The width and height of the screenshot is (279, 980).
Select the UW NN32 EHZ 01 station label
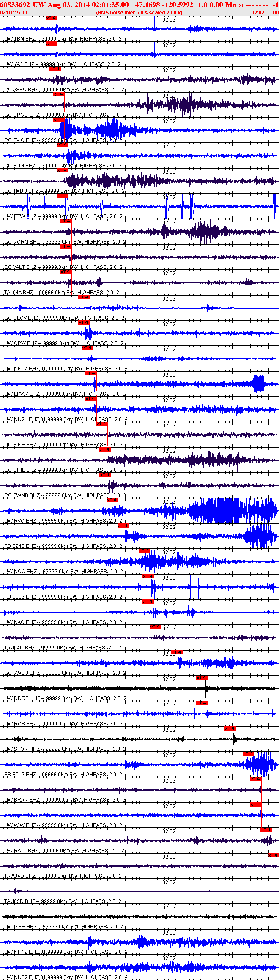pyautogui.click(x=66, y=977)
